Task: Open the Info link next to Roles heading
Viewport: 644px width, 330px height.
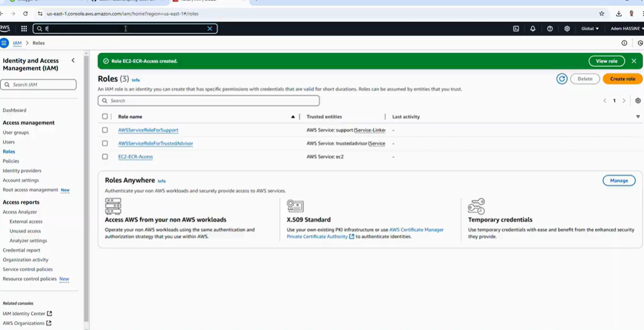Action: (136, 80)
